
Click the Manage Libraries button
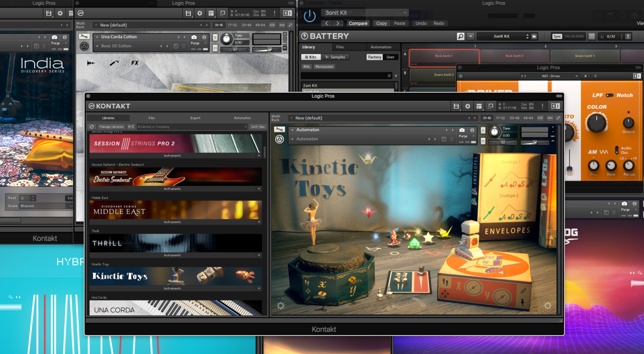click(x=111, y=126)
